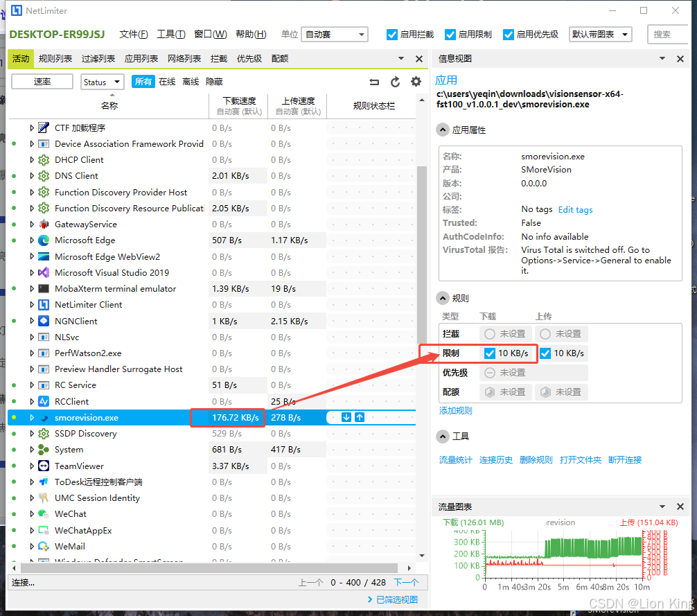Click download limit arrow icon on smorevision row
Image resolution: width=697 pixels, height=616 pixels.
click(x=347, y=417)
